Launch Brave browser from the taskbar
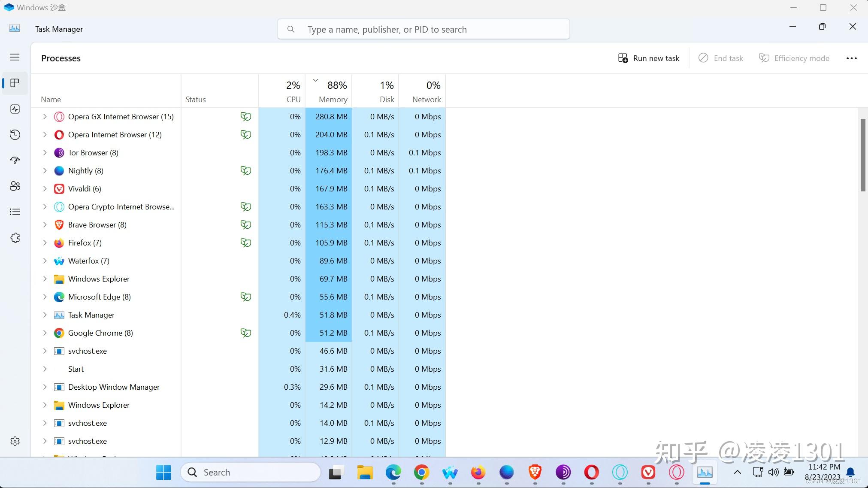This screenshot has height=488, width=868. [534, 472]
